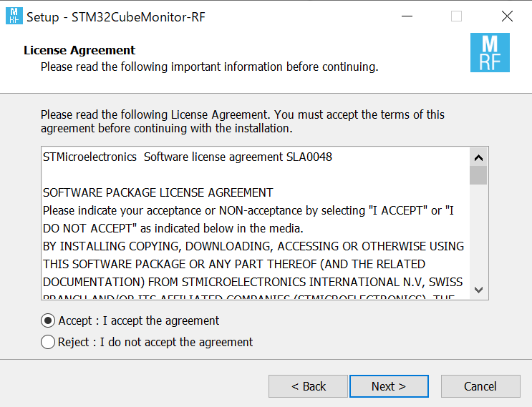Go to the previous step with Back

(308, 386)
